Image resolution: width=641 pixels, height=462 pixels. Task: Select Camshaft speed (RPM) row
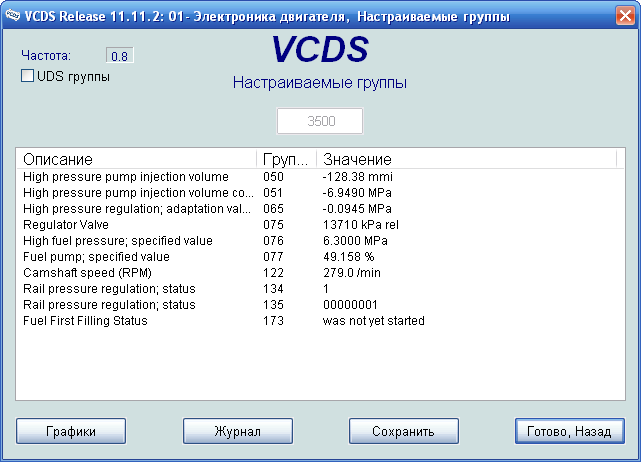(320, 272)
